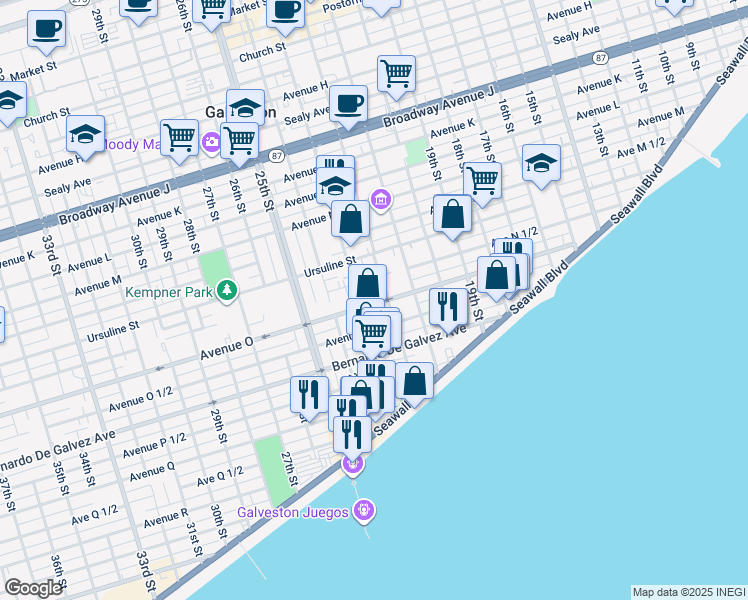748x600 pixels.
Task: Open the Galveston Juegos purple marker
Action: point(364,510)
